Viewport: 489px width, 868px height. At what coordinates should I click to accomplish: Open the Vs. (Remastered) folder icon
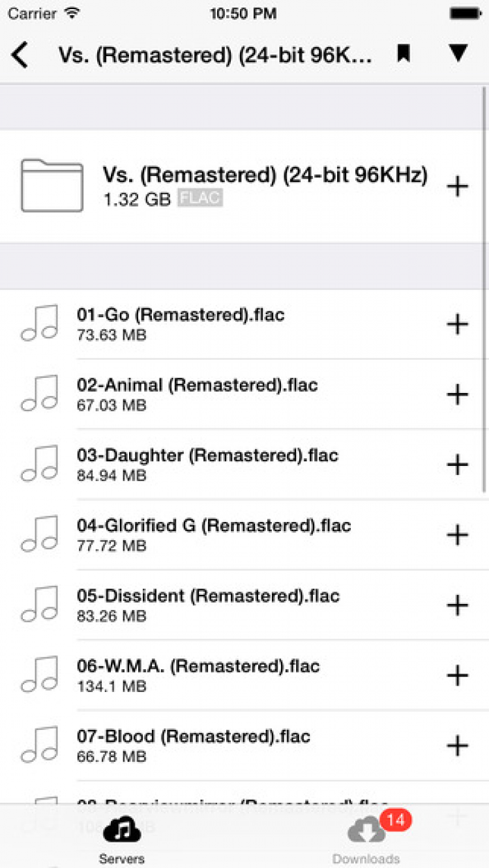pos(52,186)
